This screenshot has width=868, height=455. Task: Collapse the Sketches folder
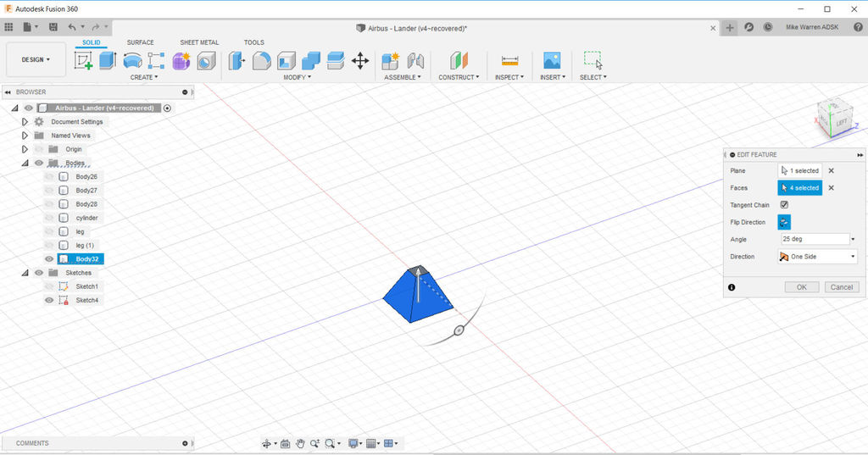(25, 273)
